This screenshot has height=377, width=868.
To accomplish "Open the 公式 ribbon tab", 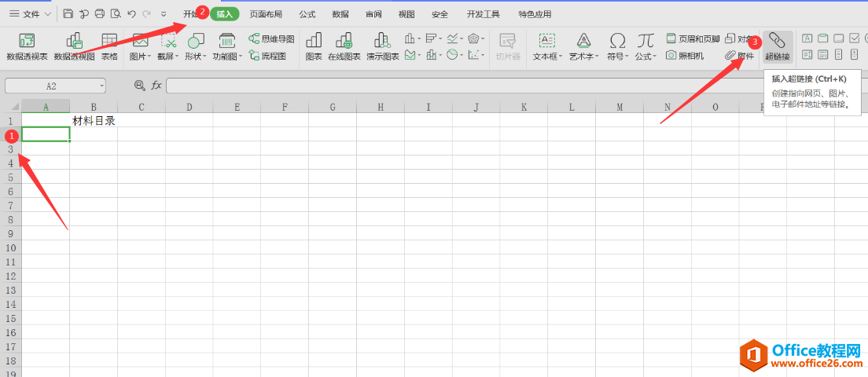I will pyautogui.click(x=307, y=14).
